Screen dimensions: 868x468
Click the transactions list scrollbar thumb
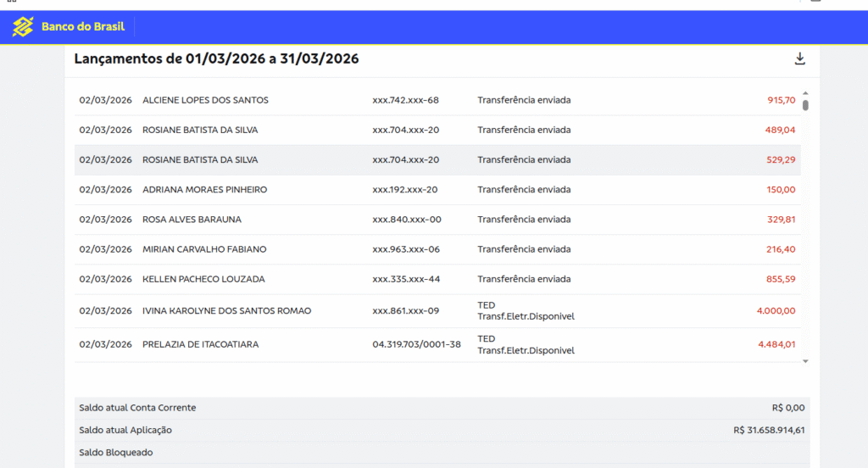coord(805,104)
